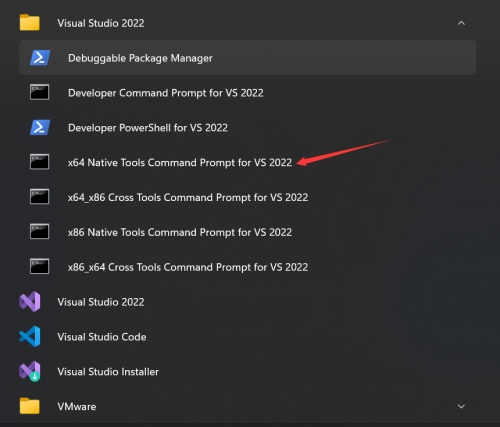Click the x86 Native Tools console icon
500x427 pixels.
(x=39, y=232)
